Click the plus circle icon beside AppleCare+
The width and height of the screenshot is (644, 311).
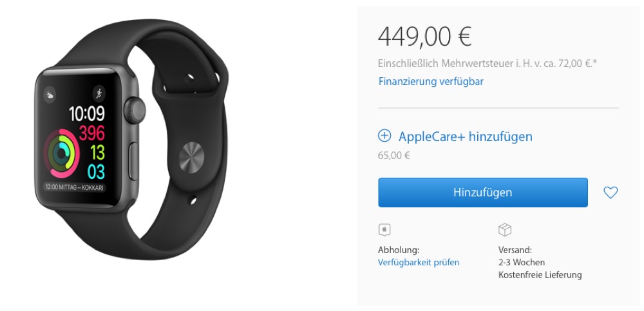point(384,136)
